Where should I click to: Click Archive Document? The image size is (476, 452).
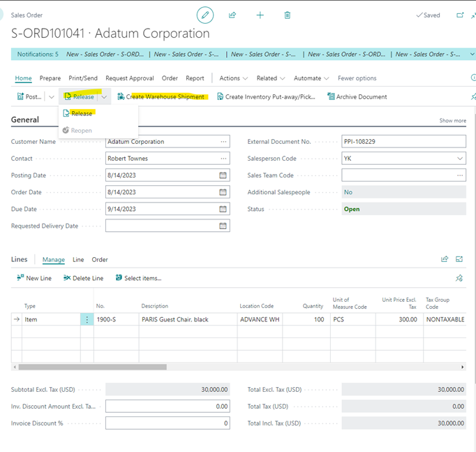(x=357, y=96)
